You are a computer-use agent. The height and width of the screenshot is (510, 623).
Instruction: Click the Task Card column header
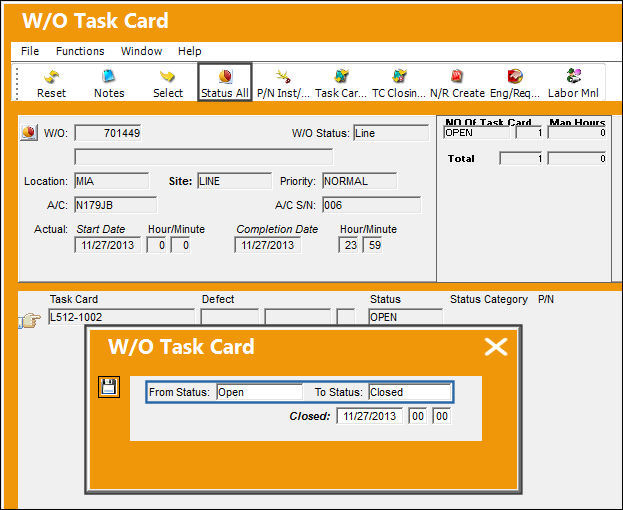click(x=74, y=299)
